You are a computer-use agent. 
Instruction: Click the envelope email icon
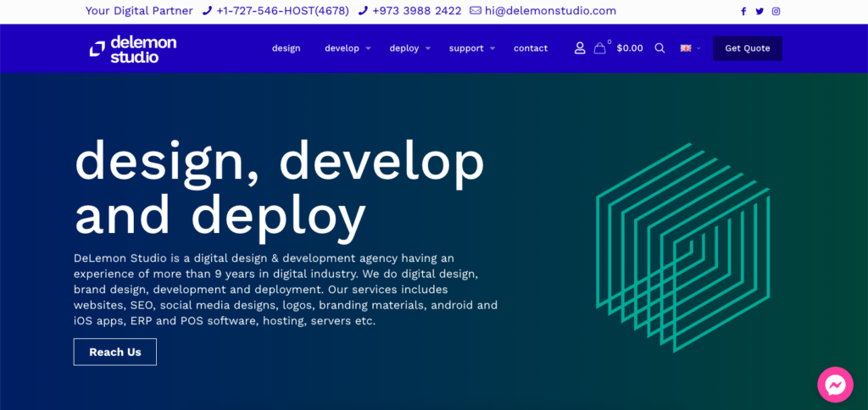tap(476, 10)
